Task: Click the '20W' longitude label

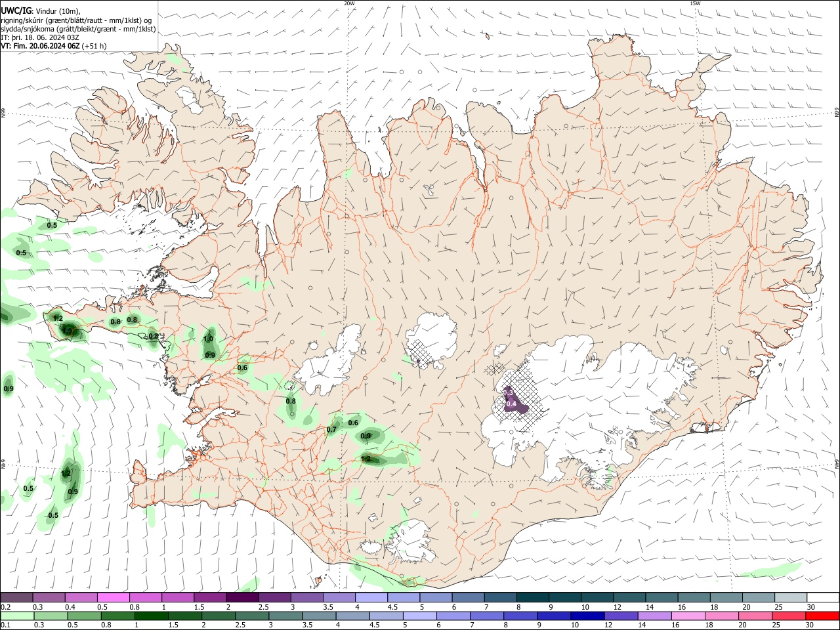Action: click(x=349, y=3)
